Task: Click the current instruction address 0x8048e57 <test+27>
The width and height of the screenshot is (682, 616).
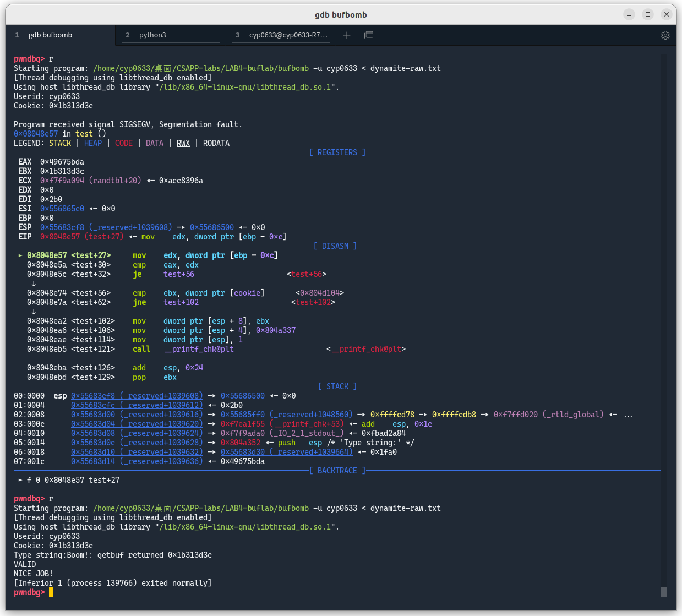Action: click(x=69, y=255)
